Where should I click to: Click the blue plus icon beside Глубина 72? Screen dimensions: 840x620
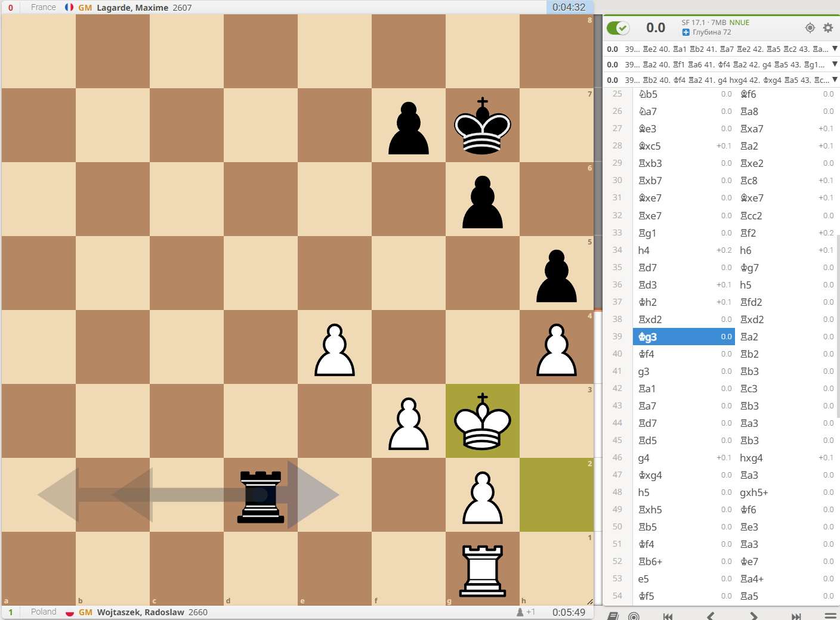click(685, 32)
